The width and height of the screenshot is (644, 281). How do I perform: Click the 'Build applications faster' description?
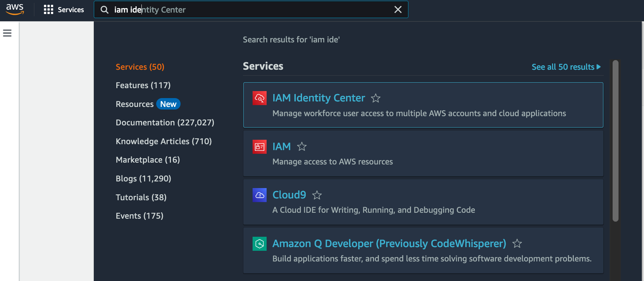click(x=432, y=259)
